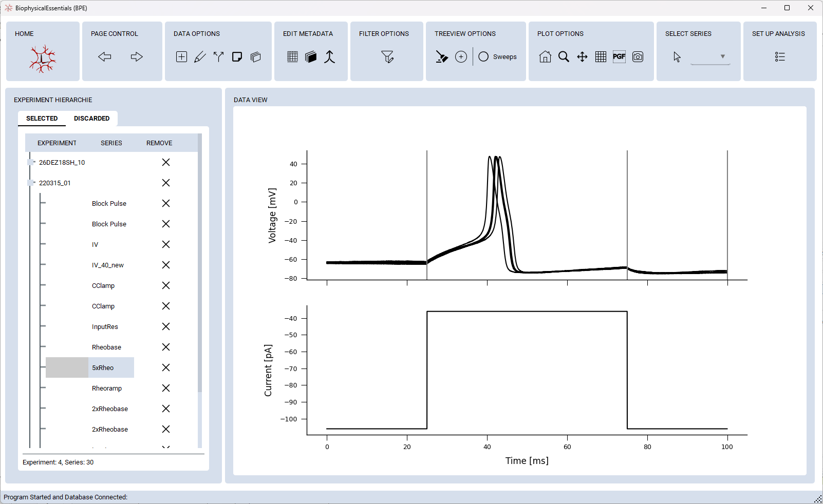This screenshot has height=504, width=823.
Task: Click the branching arrows icon in Data Options
Action: coord(218,57)
